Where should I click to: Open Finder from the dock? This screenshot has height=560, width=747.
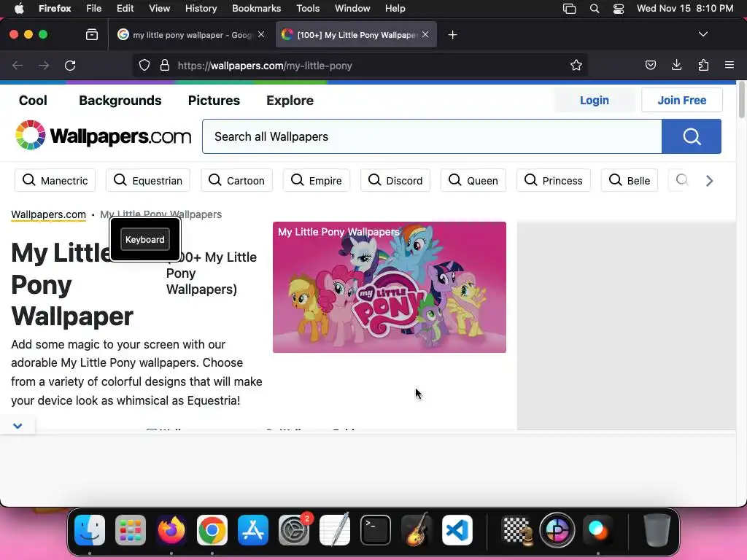90,530
